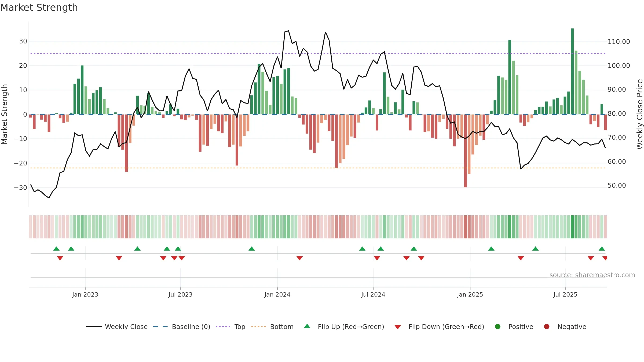
Task: Click the Weekly Close Price axis title
Action: pos(640,114)
